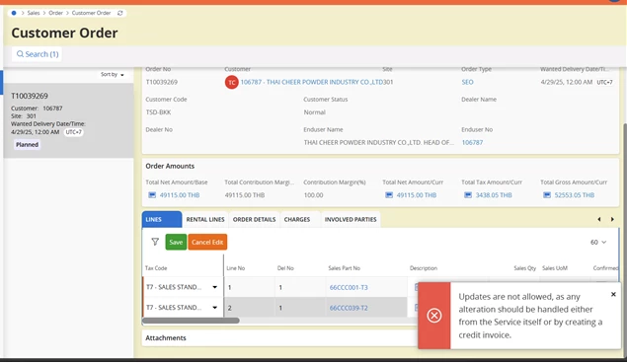Click the Line No column header

[236, 268]
